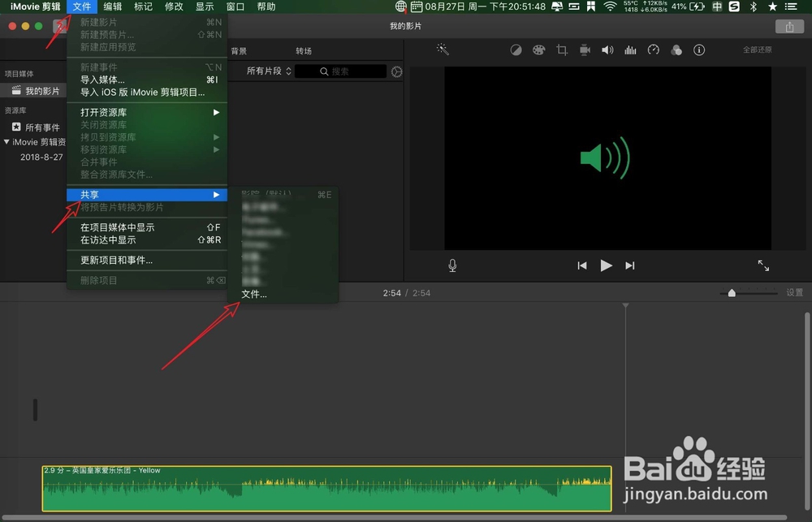Open the clip filter and audio effects tool
The width and height of the screenshot is (812, 522).
coord(676,50)
